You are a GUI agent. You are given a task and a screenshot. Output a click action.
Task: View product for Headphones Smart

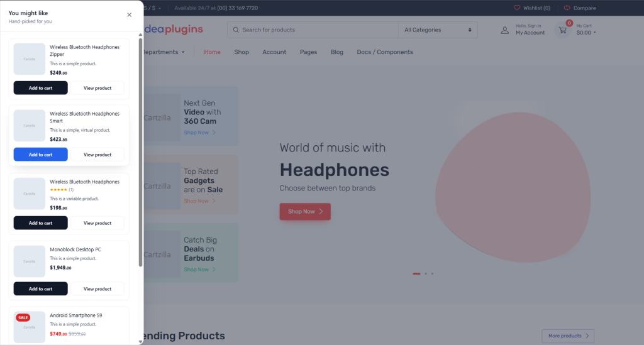click(97, 155)
